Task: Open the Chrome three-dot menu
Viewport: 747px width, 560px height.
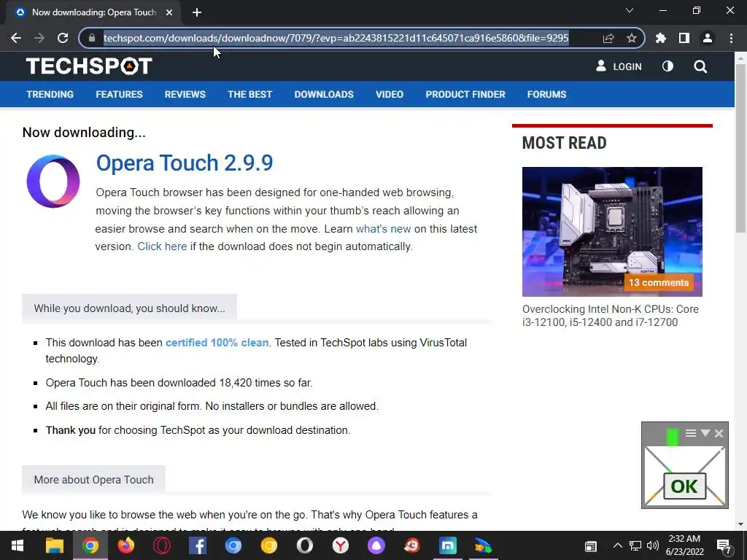Action: click(731, 38)
